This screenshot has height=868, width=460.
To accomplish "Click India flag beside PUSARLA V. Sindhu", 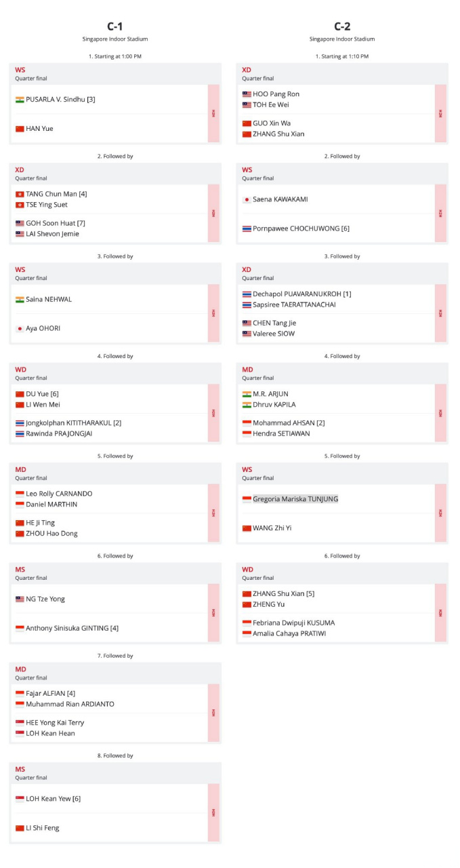I will click(20, 100).
